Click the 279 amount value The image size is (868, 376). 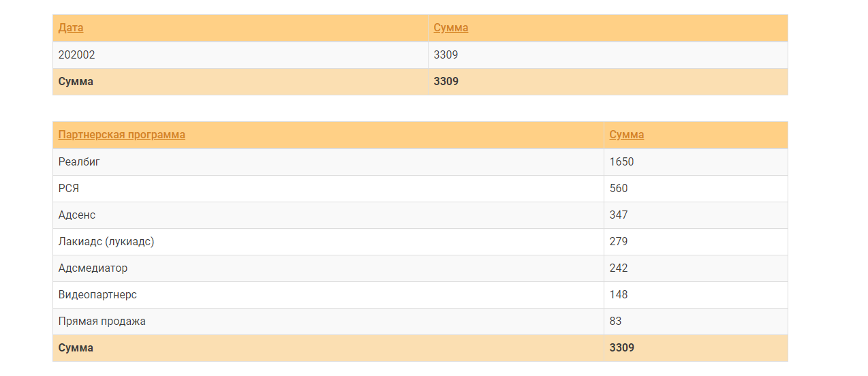(619, 241)
